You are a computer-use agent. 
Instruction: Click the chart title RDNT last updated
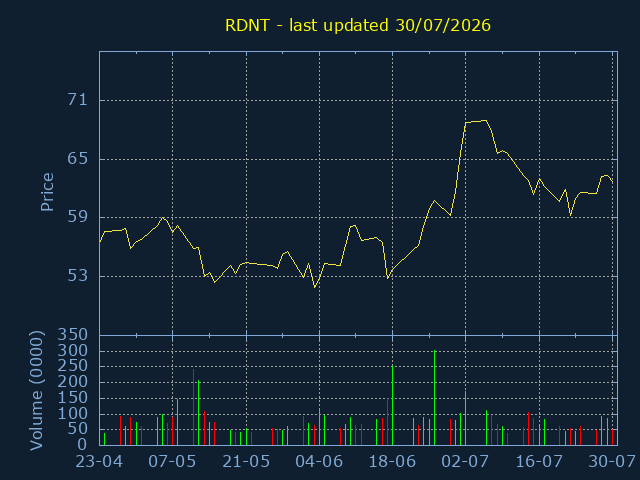tap(358, 25)
